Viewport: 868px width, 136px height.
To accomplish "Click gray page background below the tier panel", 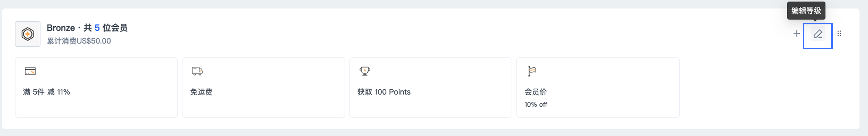I will [x=434, y=133].
